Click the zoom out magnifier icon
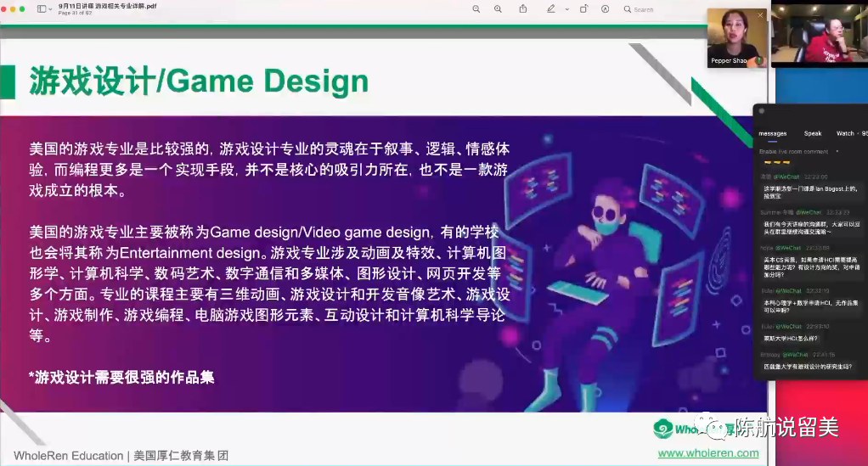The height and width of the screenshot is (466, 868). pos(476,9)
